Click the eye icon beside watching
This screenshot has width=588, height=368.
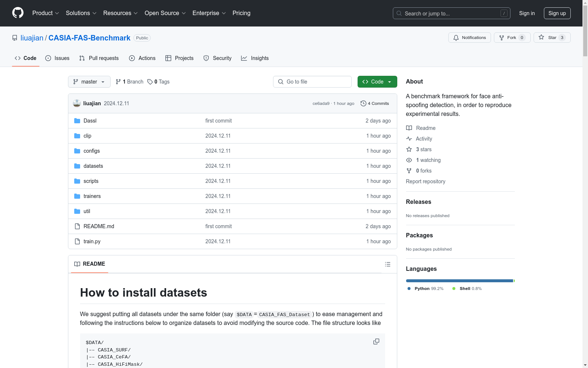point(409,160)
